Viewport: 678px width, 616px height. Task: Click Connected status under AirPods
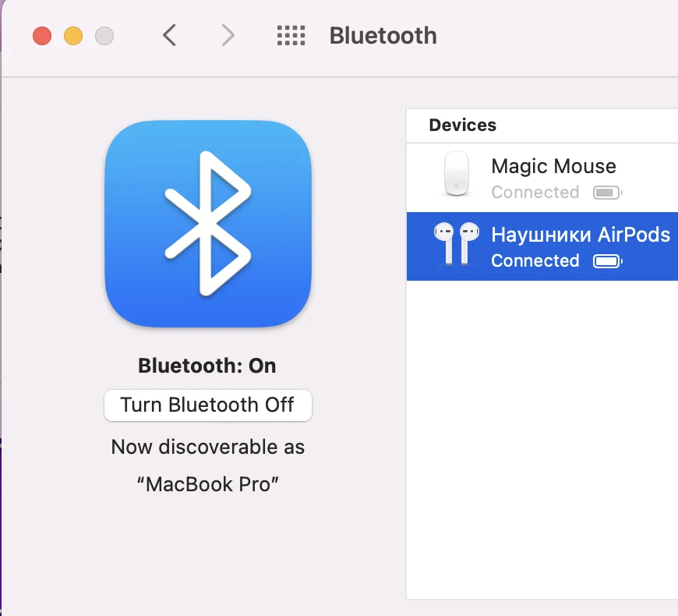pyautogui.click(x=535, y=261)
